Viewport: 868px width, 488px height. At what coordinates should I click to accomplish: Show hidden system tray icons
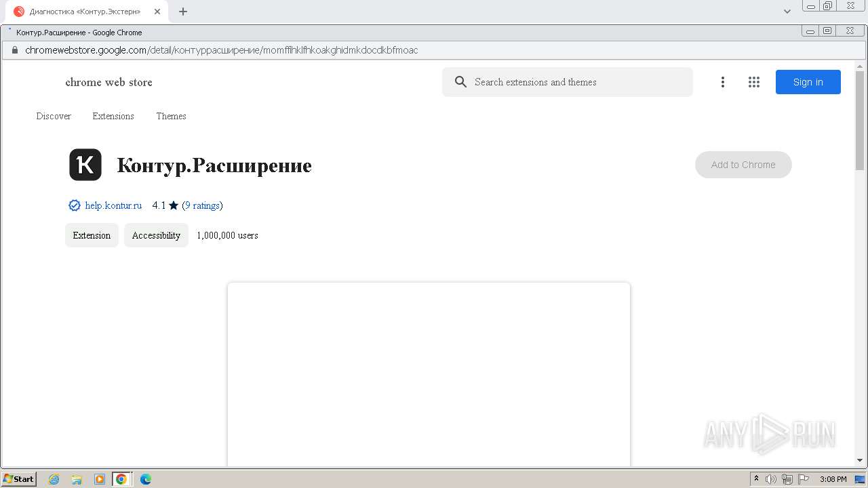coord(756,479)
